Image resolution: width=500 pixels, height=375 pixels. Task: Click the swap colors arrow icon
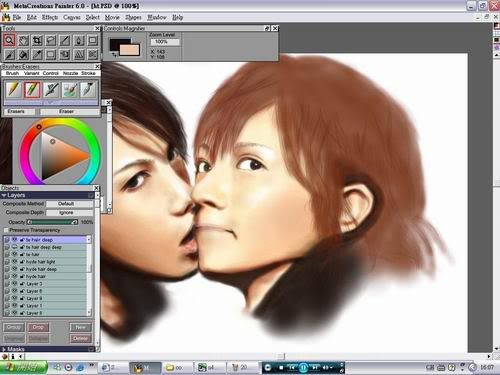click(x=114, y=55)
